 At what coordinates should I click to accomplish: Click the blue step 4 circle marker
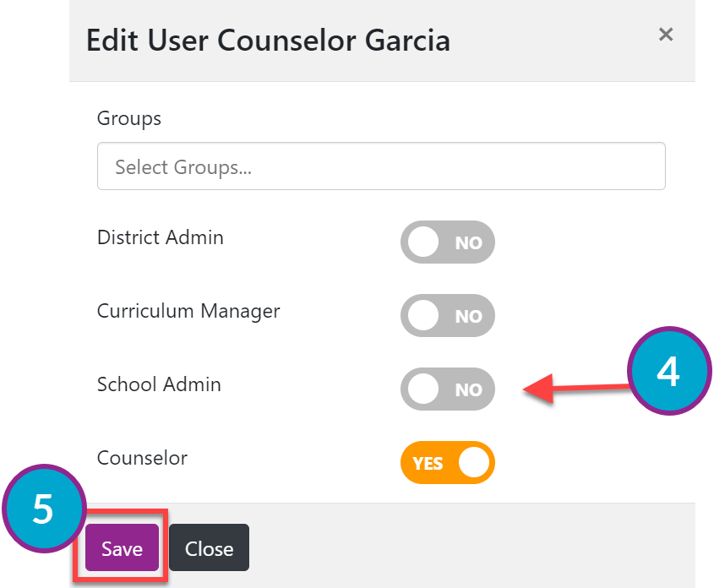pyautogui.click(x=669, y=371)
